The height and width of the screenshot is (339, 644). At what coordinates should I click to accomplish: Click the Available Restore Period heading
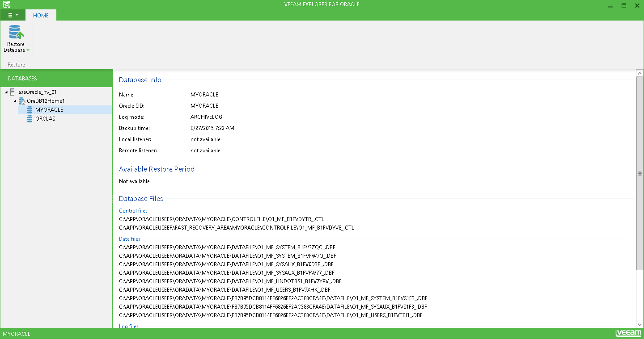coord(157,169)
